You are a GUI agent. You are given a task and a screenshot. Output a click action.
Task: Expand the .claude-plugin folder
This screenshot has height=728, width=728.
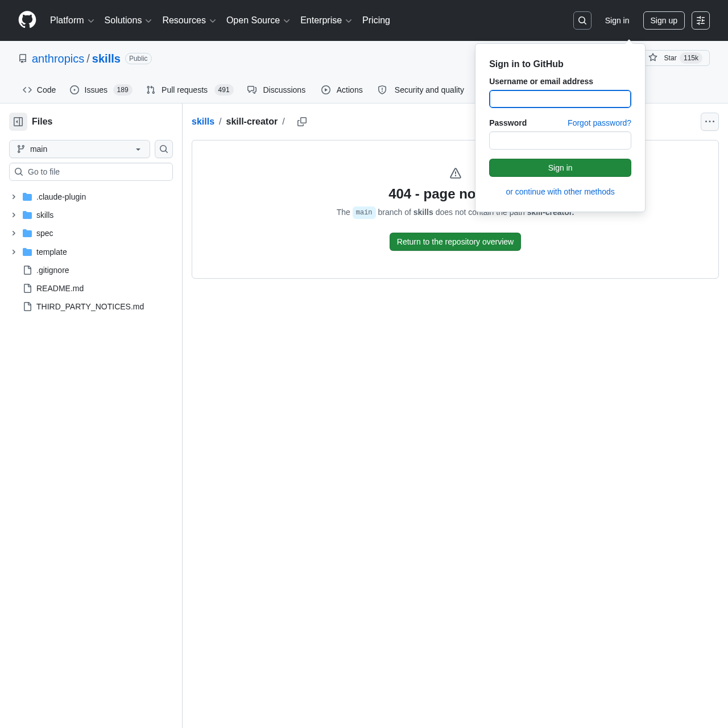(13, 197)
